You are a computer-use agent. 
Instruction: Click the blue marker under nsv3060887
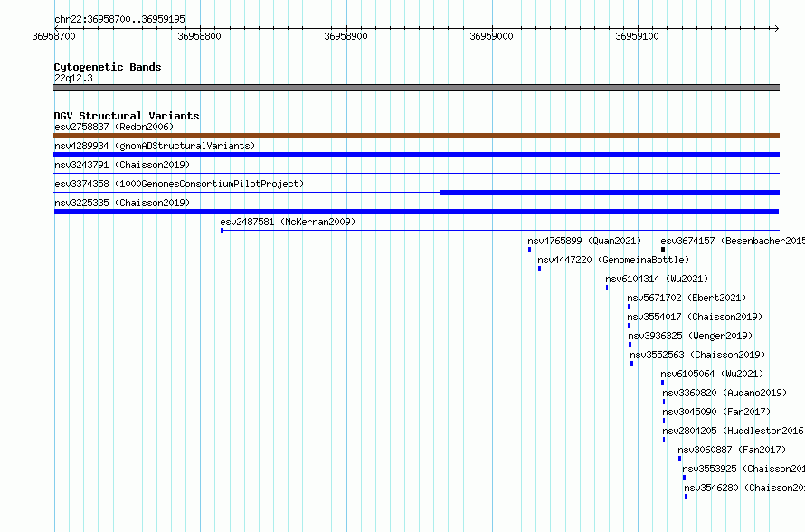680,459
